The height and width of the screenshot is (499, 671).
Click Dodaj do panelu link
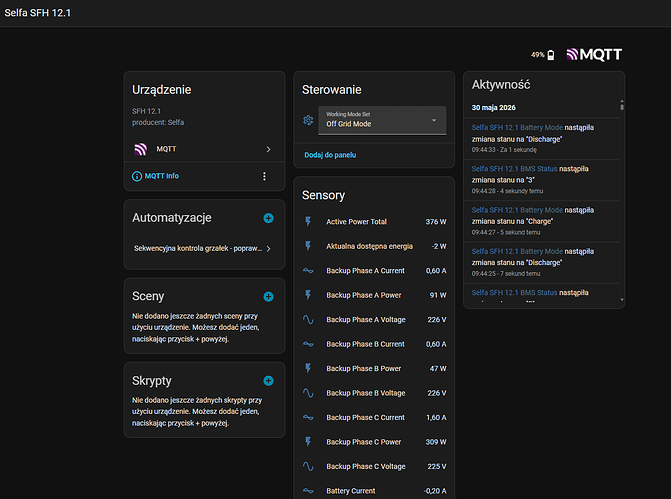point(330,155)
